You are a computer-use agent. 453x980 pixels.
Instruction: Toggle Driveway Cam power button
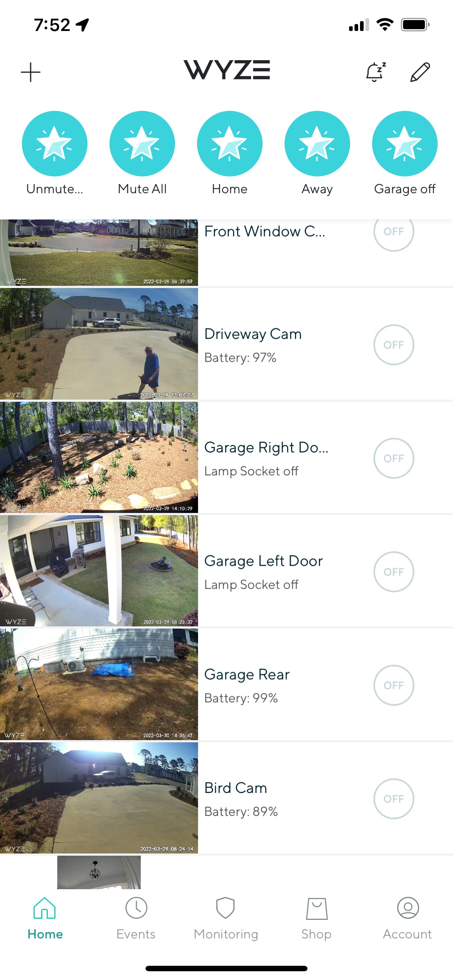[393, 345]
